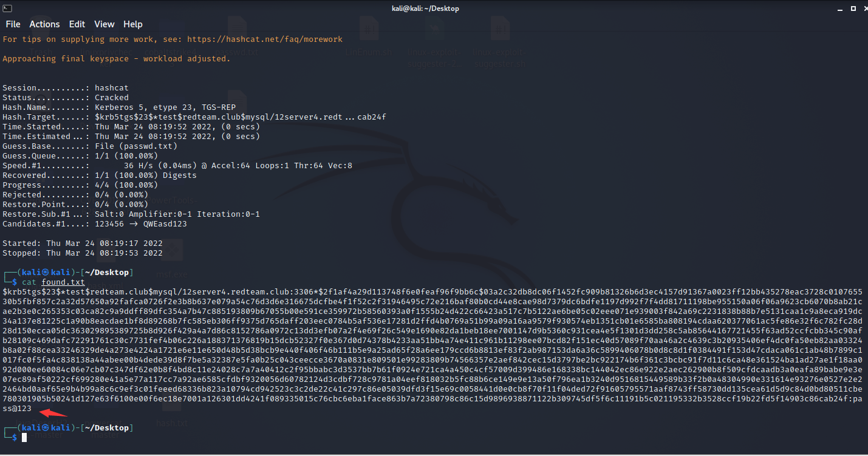Screen dimensions: 868x456
Task: Click the Guess.Queue line
Action: pos(80,155)
